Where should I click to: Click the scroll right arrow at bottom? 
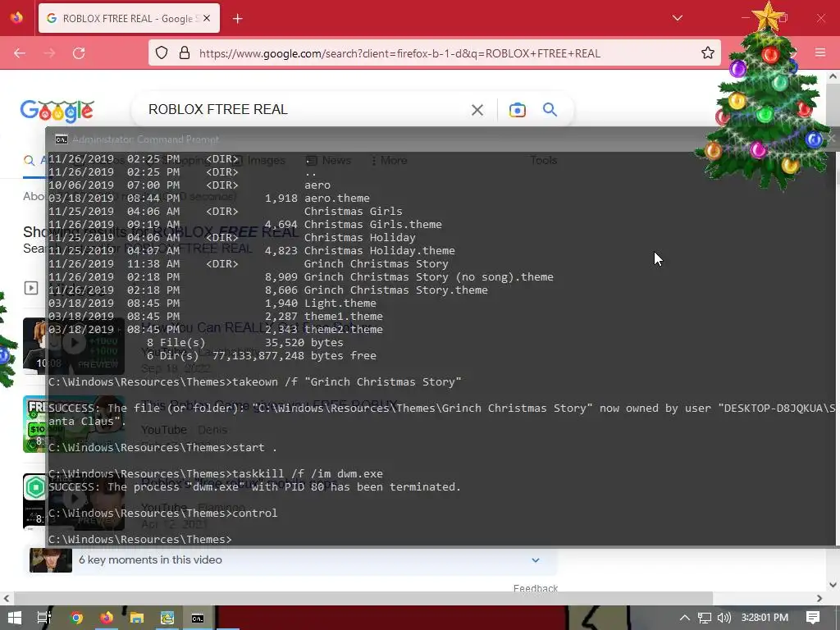(x=819, y=598)
